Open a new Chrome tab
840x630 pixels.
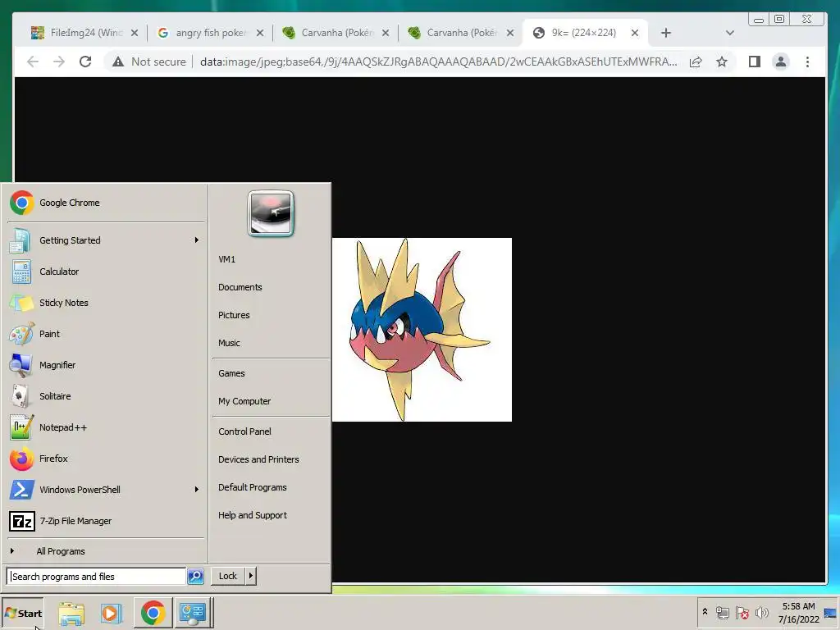pyautogui.click(x=666, y=33)
